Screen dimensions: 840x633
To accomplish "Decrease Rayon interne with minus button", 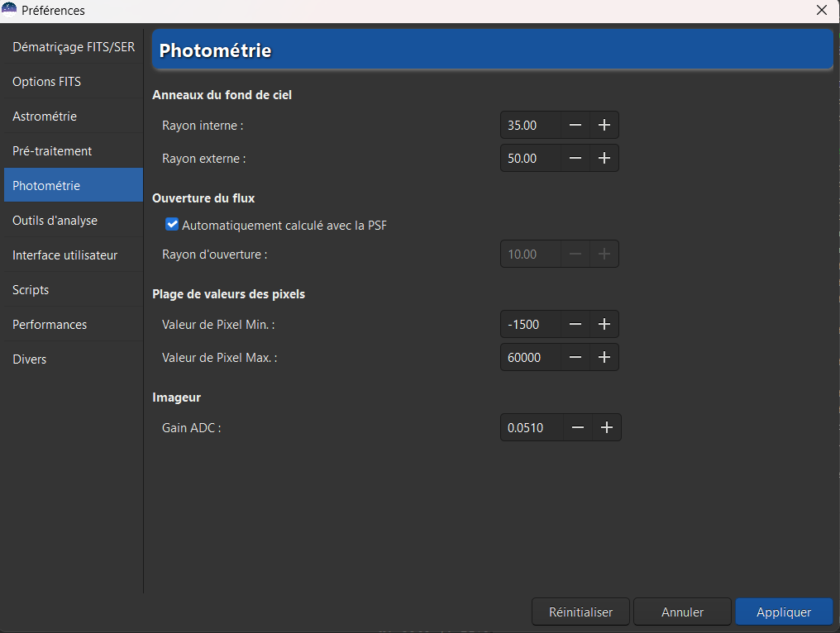I will (575, 125).
